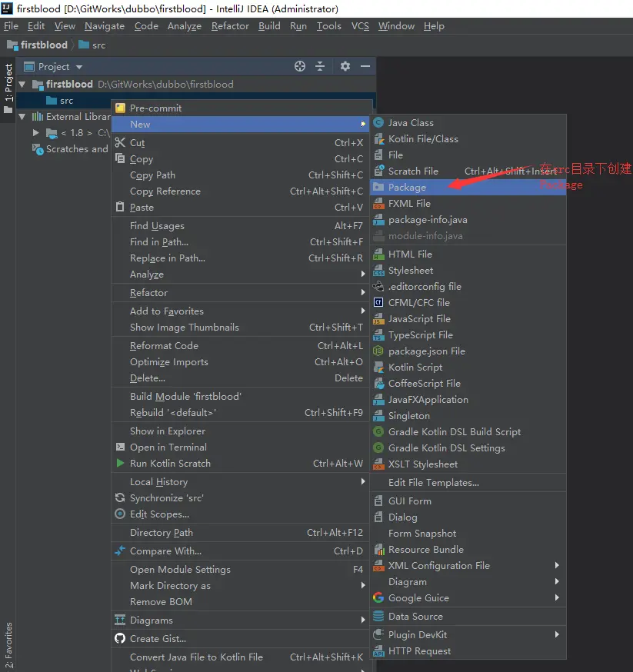Toggle the 2: Favorites tool window tab
Screen dimensions: 633x672
[x=8, y=645]
